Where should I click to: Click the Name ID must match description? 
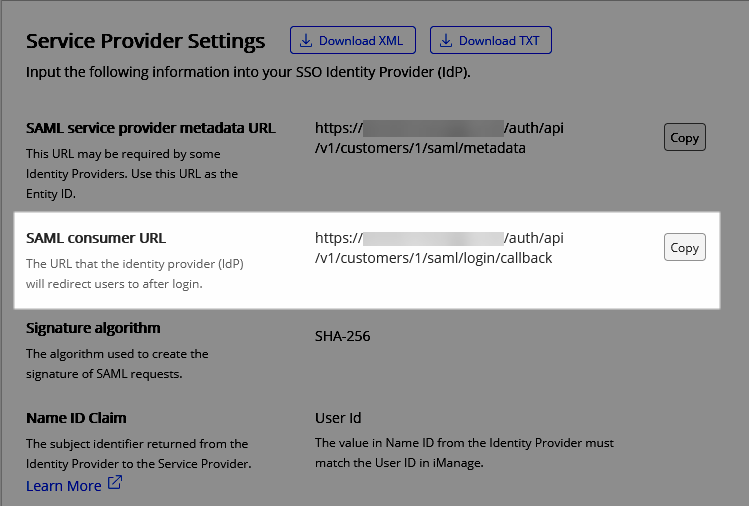(464, 452)
